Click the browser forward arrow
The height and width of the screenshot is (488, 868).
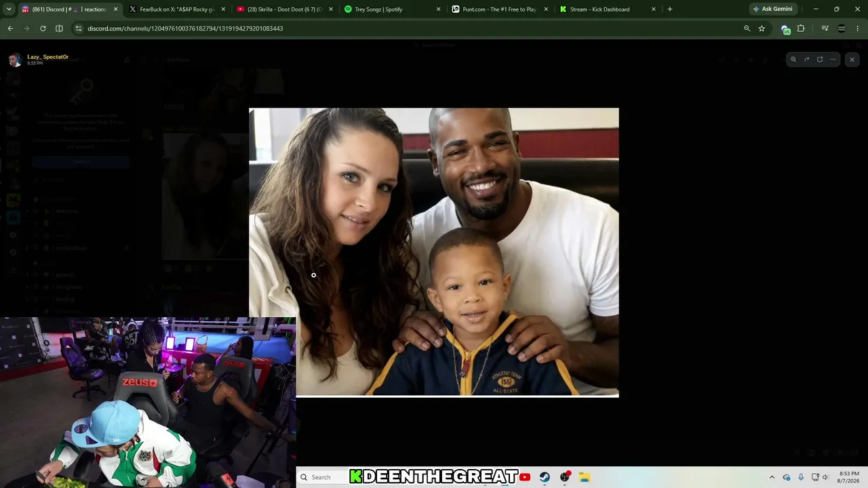26,28
